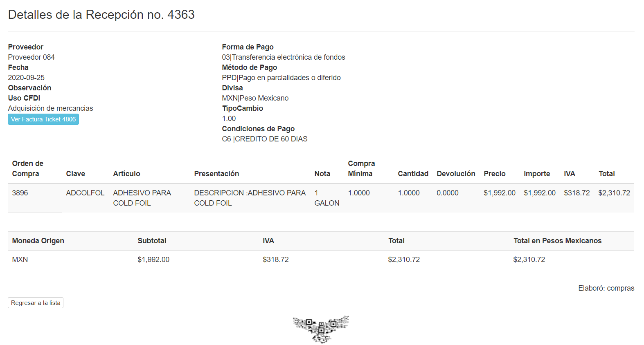This screenshot has height=345, width=644.
Task: Click the Devolución column header
Action: coord(456,174)
